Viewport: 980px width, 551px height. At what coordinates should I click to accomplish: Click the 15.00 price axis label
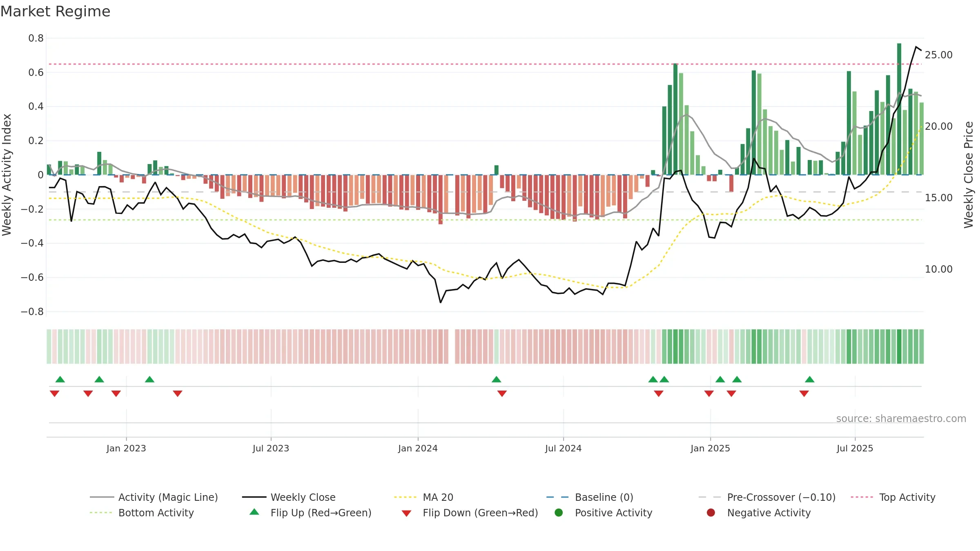click(938, 198)
